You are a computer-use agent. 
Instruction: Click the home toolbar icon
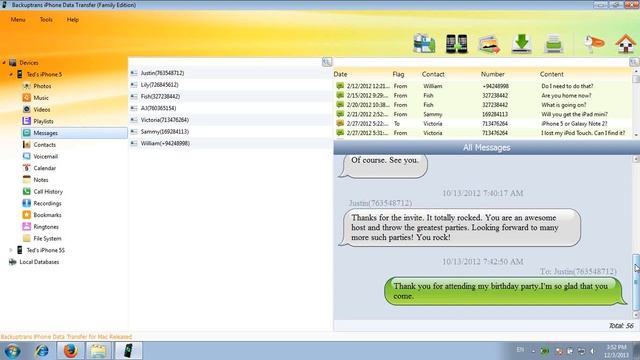[626, 44]
